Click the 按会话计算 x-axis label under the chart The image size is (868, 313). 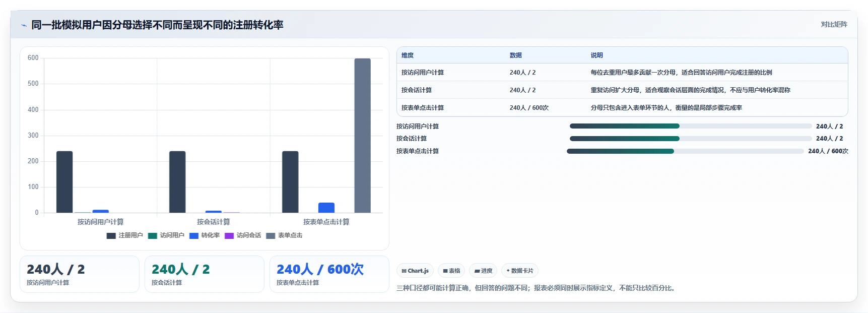(214, 222)
